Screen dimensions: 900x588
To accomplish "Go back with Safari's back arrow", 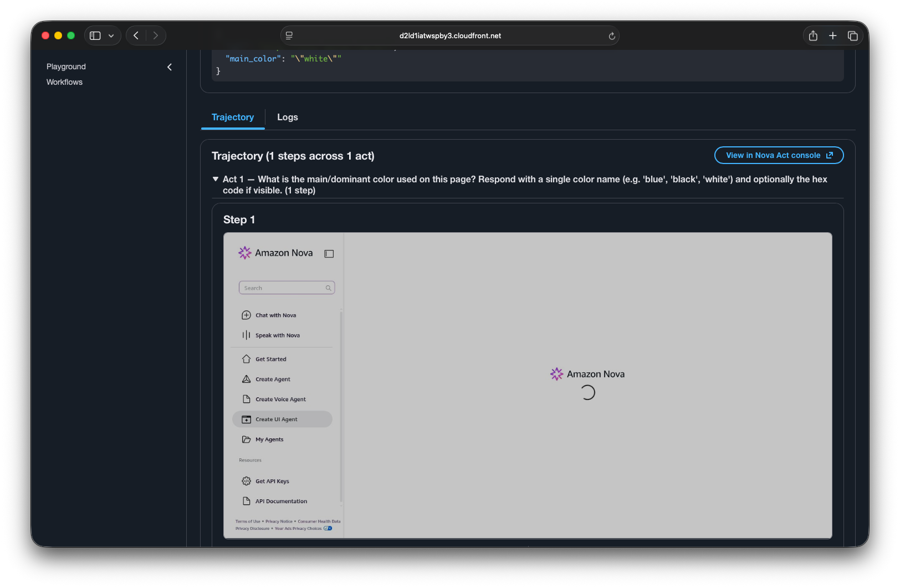I will point(136,35).
